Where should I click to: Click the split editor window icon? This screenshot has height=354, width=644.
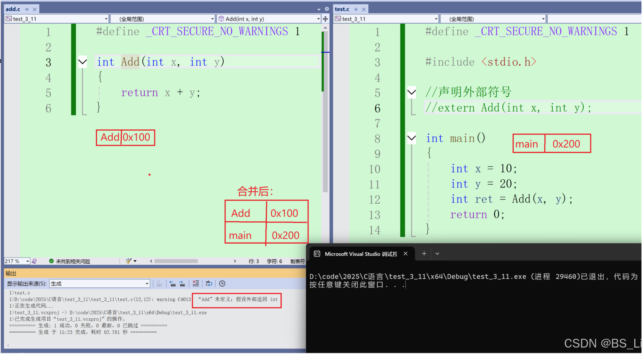325,19
